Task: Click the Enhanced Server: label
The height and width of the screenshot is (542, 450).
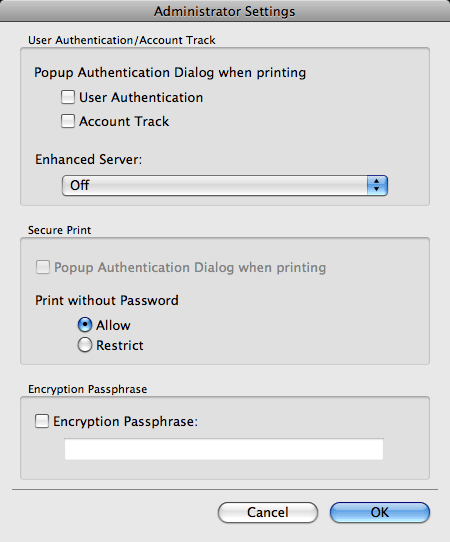Action: (88, 160)
